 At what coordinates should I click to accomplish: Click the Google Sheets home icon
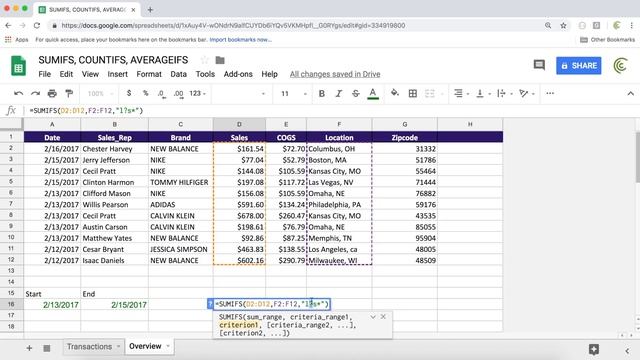18,66
